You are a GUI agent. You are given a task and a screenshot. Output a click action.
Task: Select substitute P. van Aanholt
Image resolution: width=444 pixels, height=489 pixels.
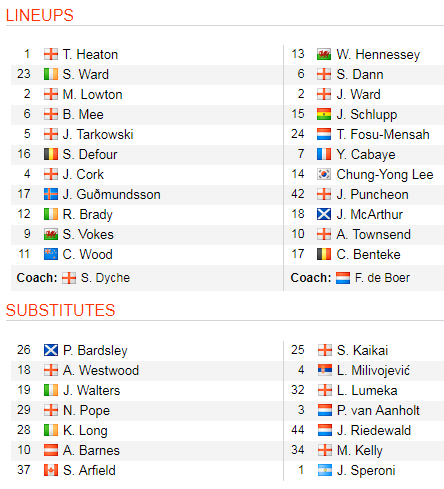click(378, 410)
